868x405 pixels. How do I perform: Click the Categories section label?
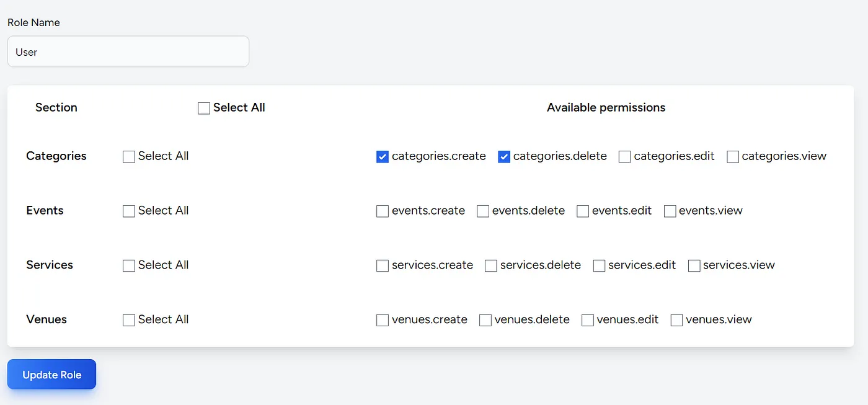(x=56, y=156)
